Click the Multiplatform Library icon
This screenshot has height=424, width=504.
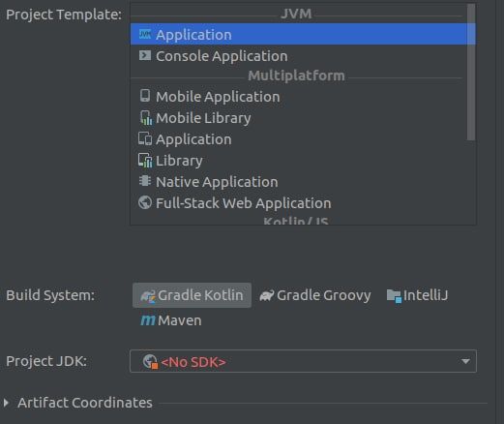point(145,160)
